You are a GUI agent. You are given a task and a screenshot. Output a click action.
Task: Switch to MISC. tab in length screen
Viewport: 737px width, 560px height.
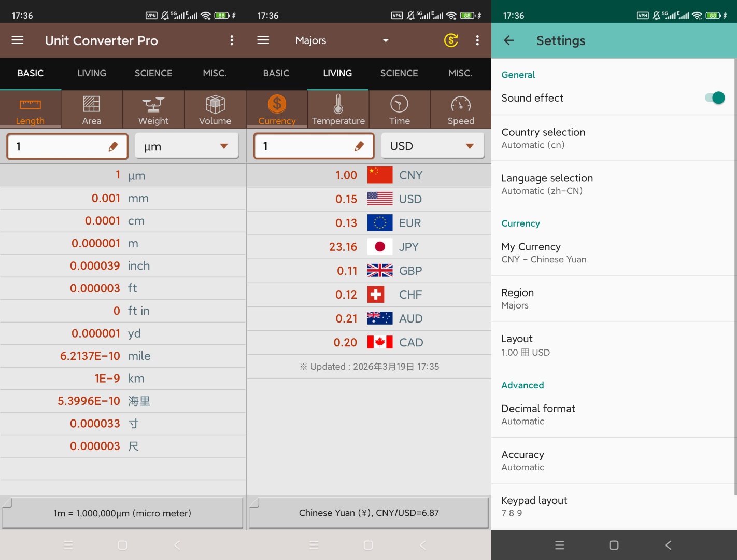pos(215,73)
